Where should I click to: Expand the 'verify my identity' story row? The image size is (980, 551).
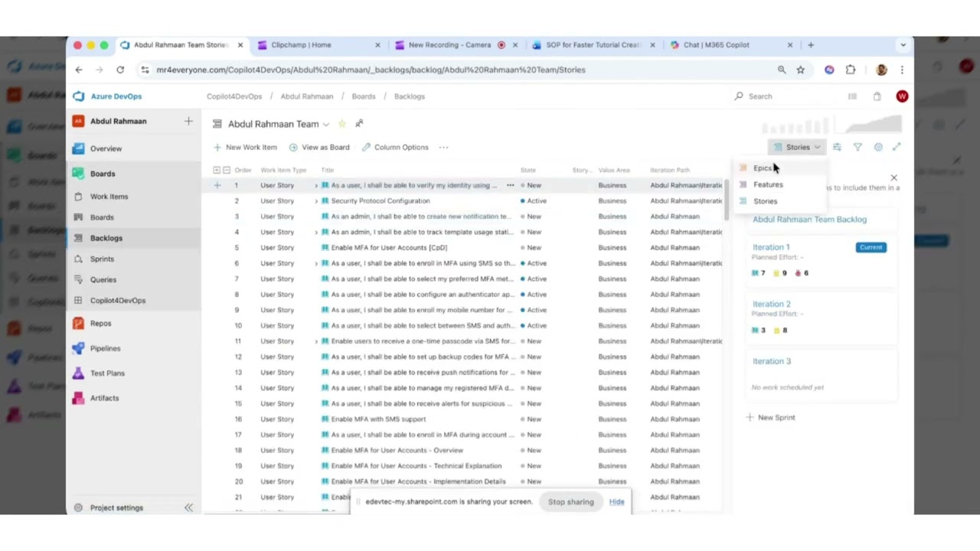click(316, 185)
